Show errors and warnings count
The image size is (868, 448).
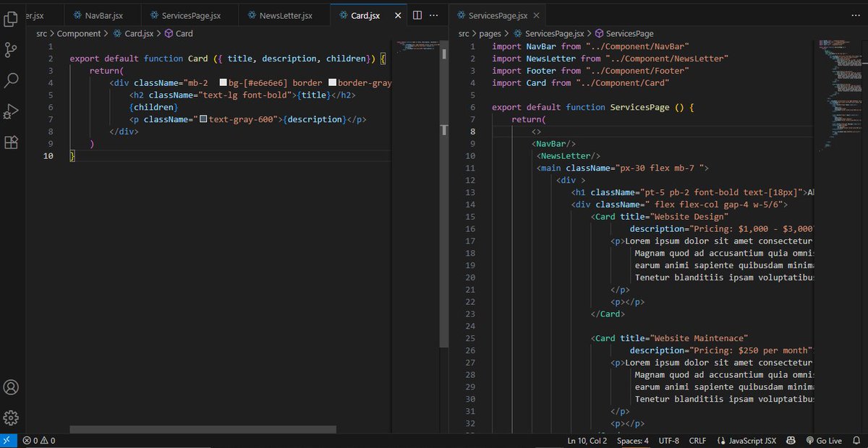39,440
